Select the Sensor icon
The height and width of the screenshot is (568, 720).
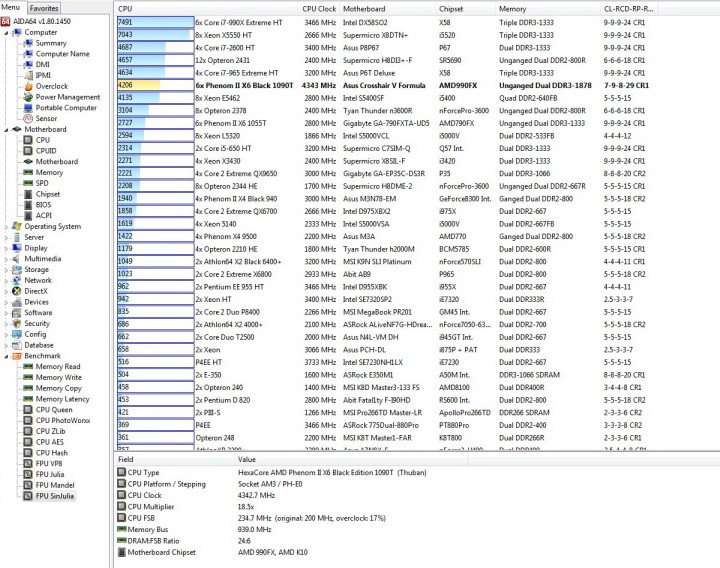point(28,118)
